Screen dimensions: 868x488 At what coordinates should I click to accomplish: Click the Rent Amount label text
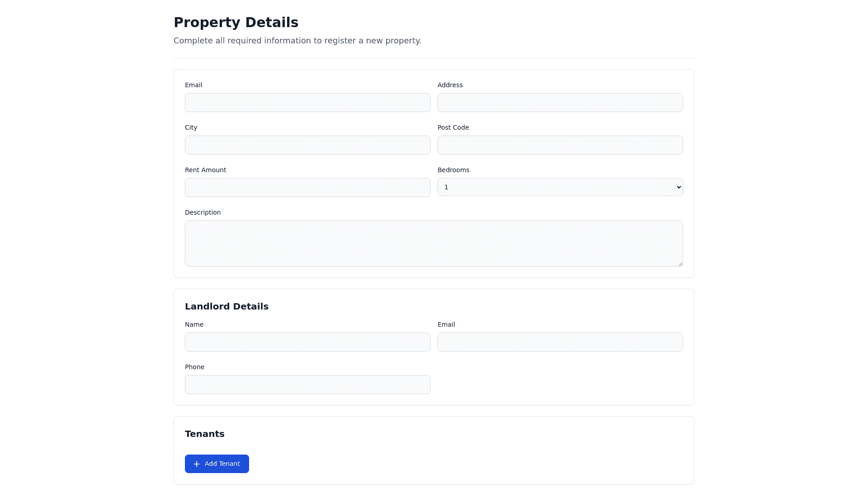click(205, 170)
